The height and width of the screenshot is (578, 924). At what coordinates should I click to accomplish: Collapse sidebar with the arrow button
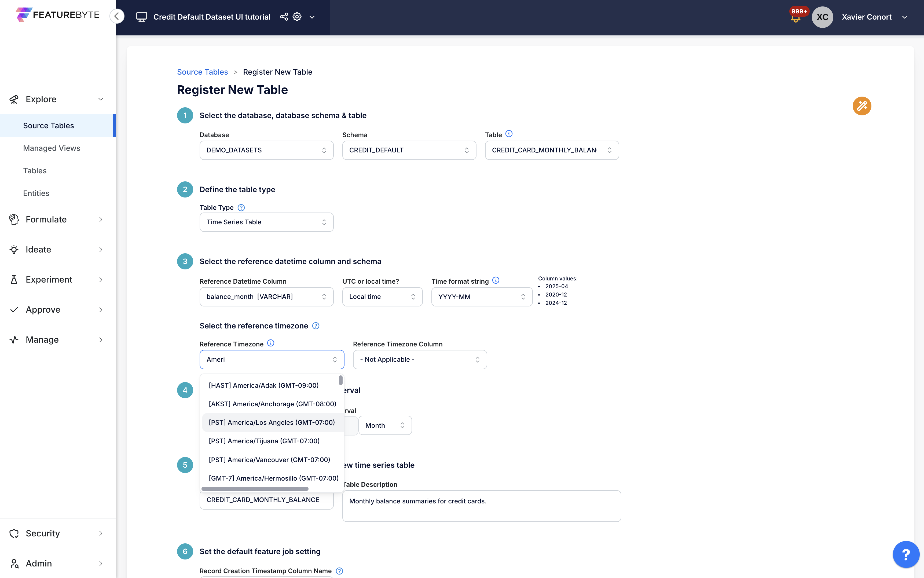tap(117, 16)
